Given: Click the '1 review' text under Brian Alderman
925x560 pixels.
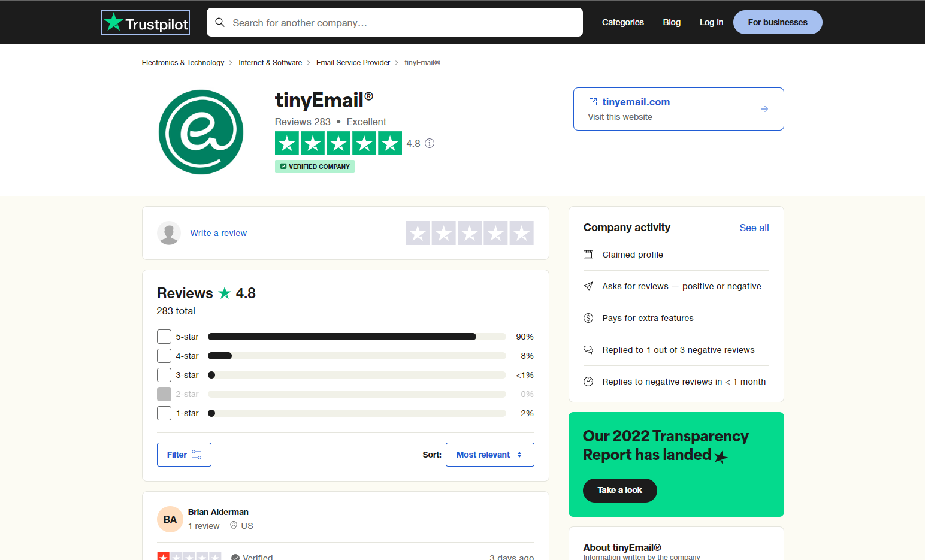Looking at the screenshot, I should pos(204,526).
